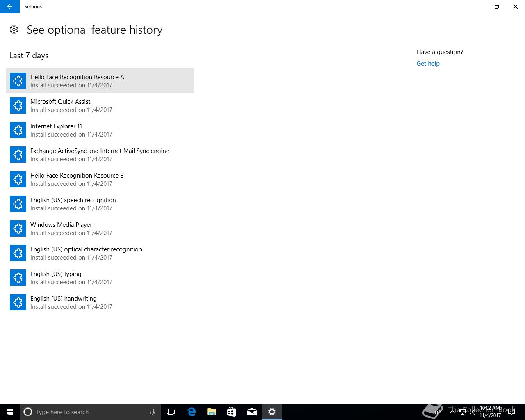This screenshot has height=420, width=525.
Task: Select the English (US) typing entry
Action: pyautogui.click(x=100, y=278)
